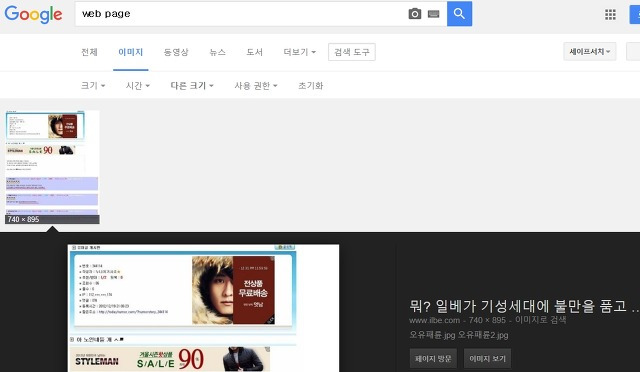Click 이미지로 검색 link
Image resolution: width=640 pixels, height=372 pixels.
tap(540, 320)
